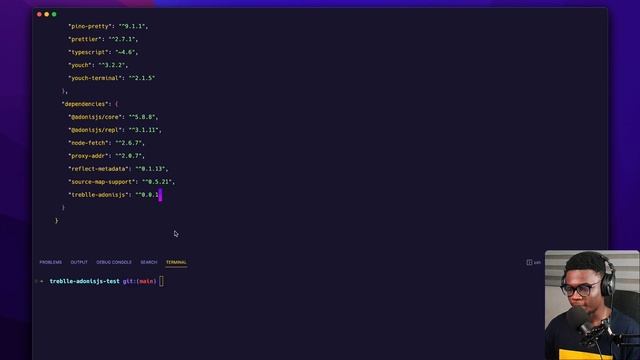Click the "treblle-adonisjs" dependency line

point(115,195)
